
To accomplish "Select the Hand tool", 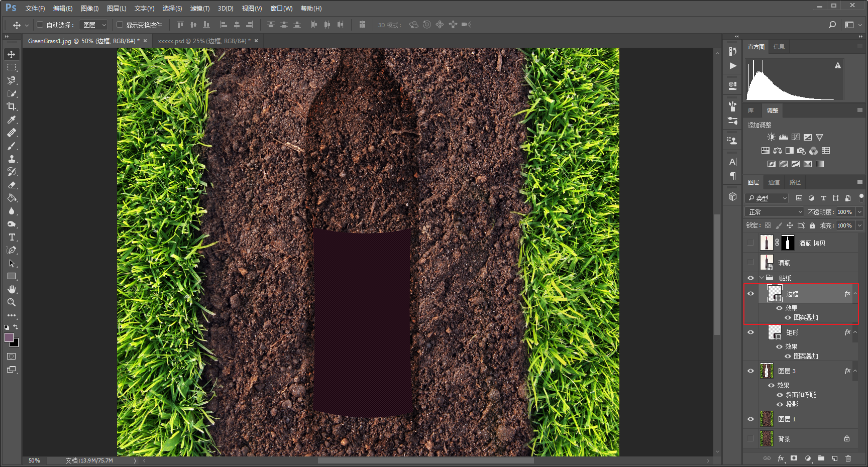I will (x=12, y=289).
